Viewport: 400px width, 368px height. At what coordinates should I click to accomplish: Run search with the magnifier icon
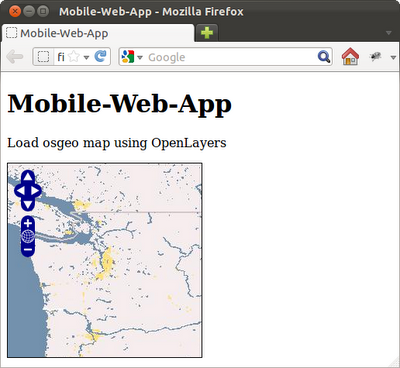(x=324, y=57)
